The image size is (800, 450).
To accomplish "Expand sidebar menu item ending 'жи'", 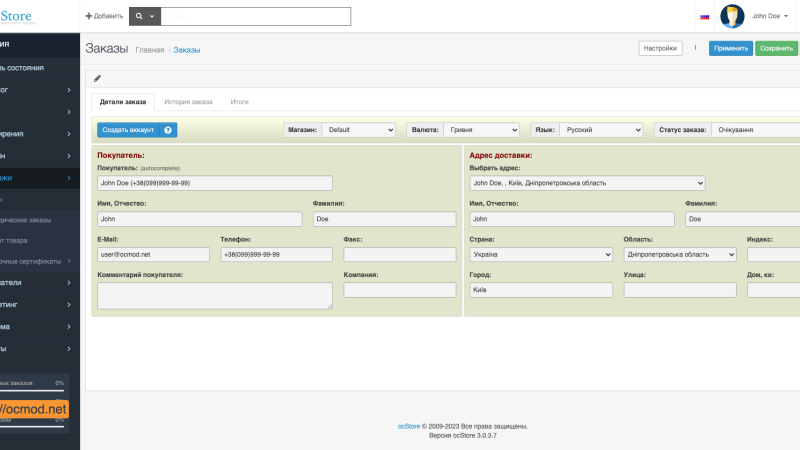I will [40, 178].
